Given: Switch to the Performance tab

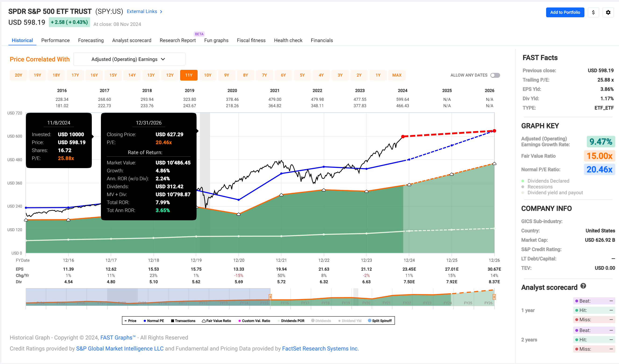Looking at the screenshot, I should pyautogui.click(x=55, y=40).
